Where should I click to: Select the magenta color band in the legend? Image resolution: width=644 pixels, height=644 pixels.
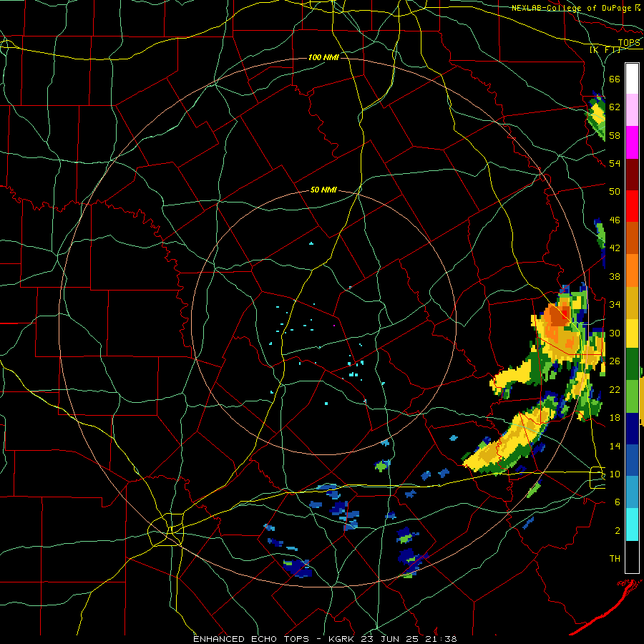click(x=632, y=142)
